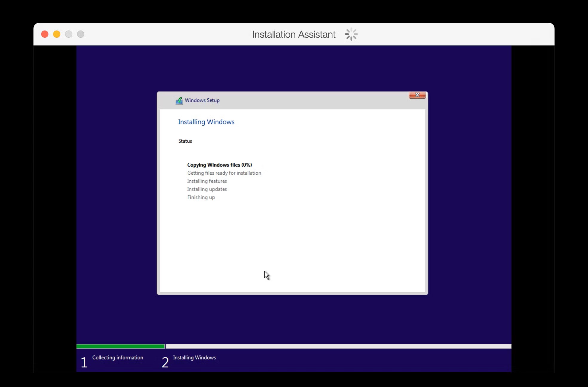Image resolution: width=588 pixels, height=387 pixels.
Task: Select the yellow minimize traffic light
Action: tap(56, 34)
